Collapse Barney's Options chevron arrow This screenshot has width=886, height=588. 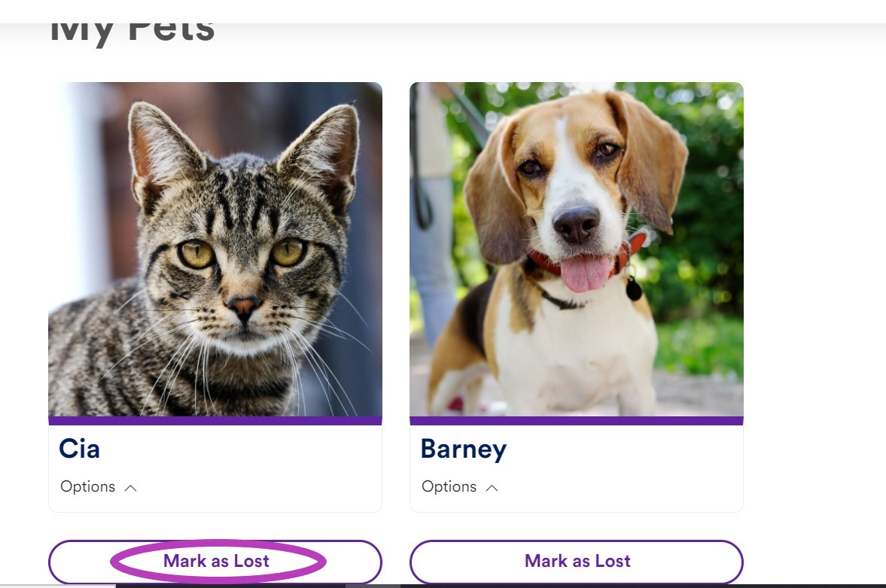(x=492, y=488)
